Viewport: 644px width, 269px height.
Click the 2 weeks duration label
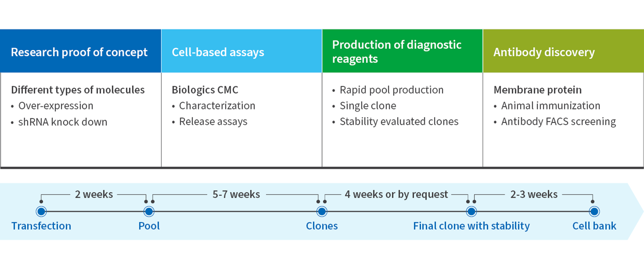tap(94, 194)
